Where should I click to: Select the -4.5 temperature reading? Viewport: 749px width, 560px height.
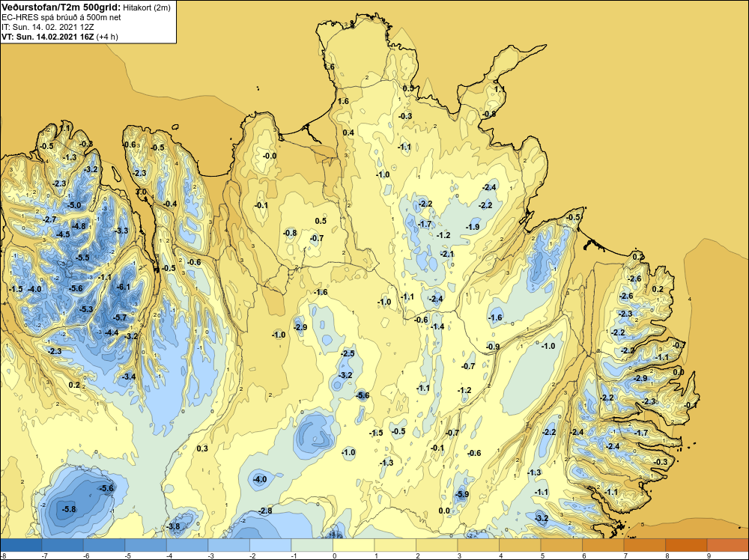63,234
